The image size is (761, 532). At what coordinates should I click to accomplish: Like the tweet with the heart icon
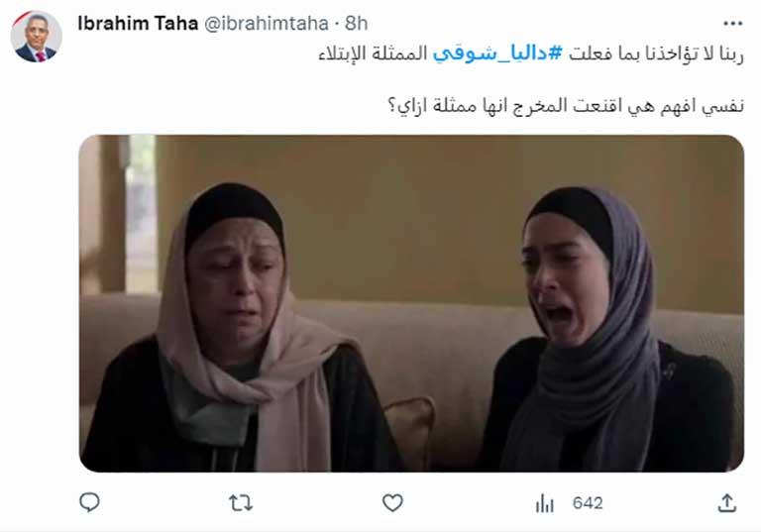392,503
